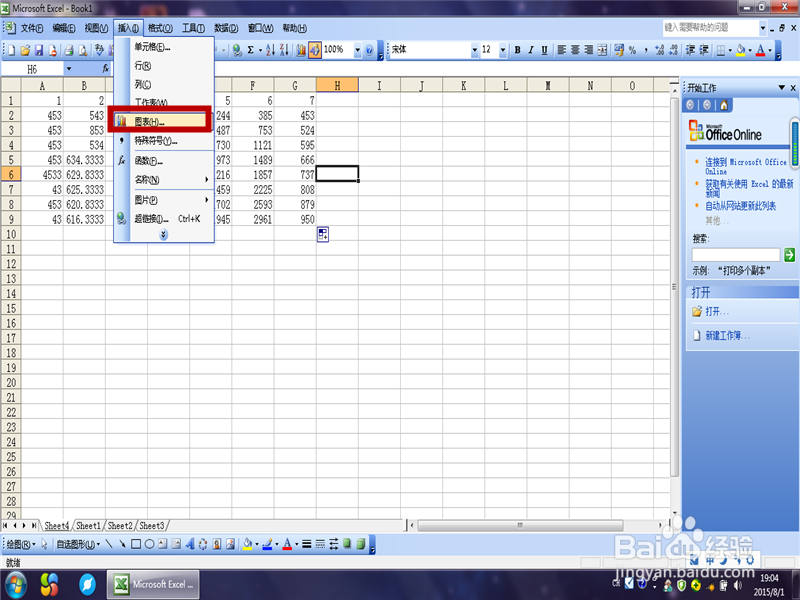This screenshot has width=800, height=600.
Task: Click the Excel Help question mark icon
Action: point(369,50)
